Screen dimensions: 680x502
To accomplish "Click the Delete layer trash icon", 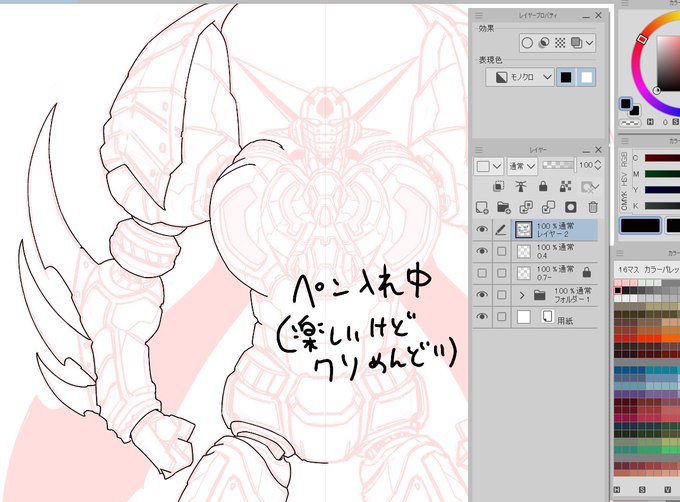I will pyautogui.click(x=593, y=207).
